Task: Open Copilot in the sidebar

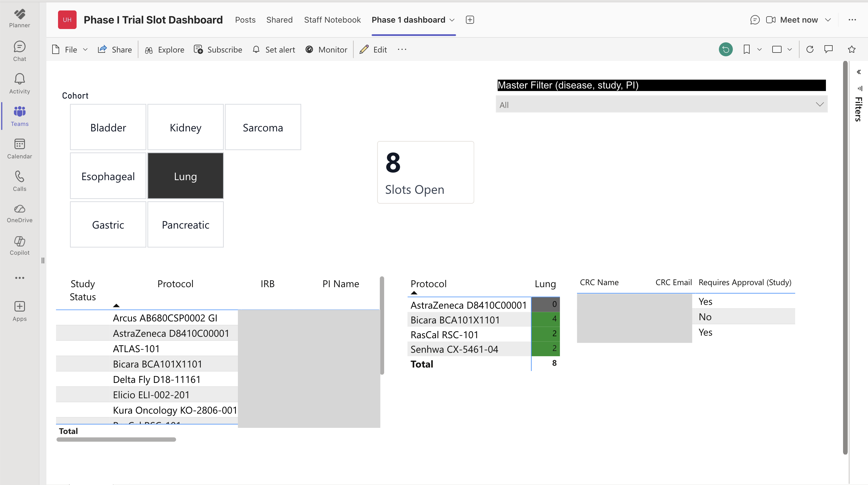Action: coord(19,246)
